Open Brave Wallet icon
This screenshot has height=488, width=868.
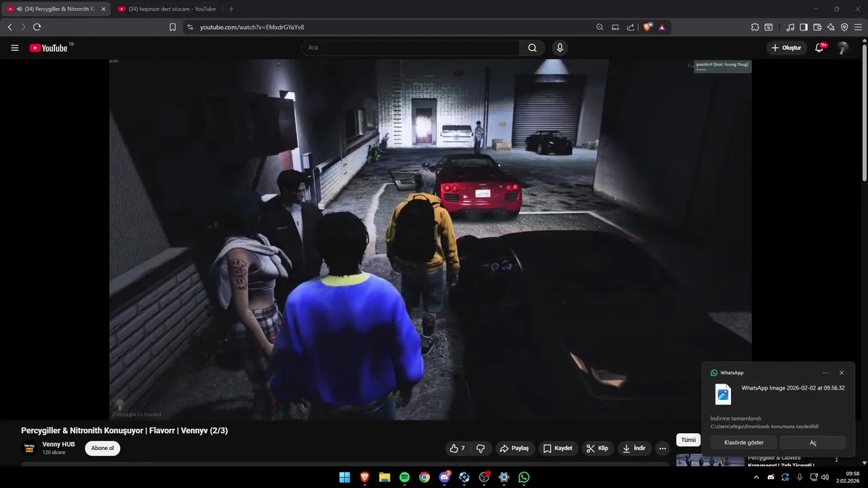(x=817, y=27)
